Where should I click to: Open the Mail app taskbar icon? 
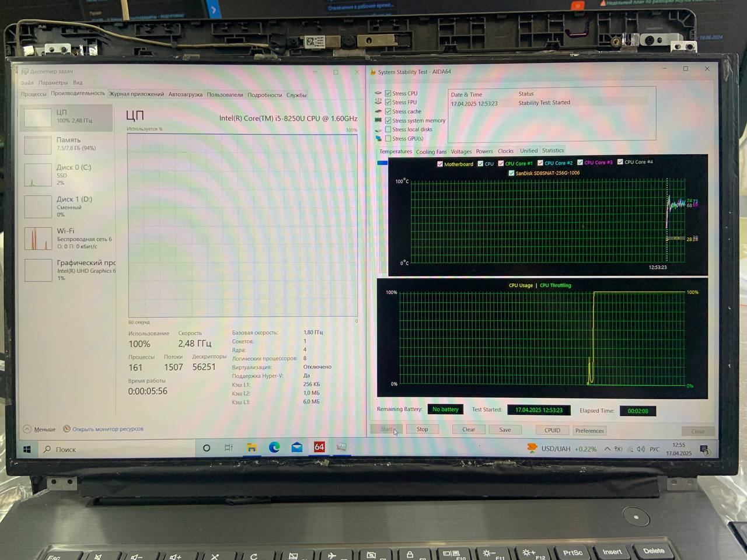[x=297, y=447]
